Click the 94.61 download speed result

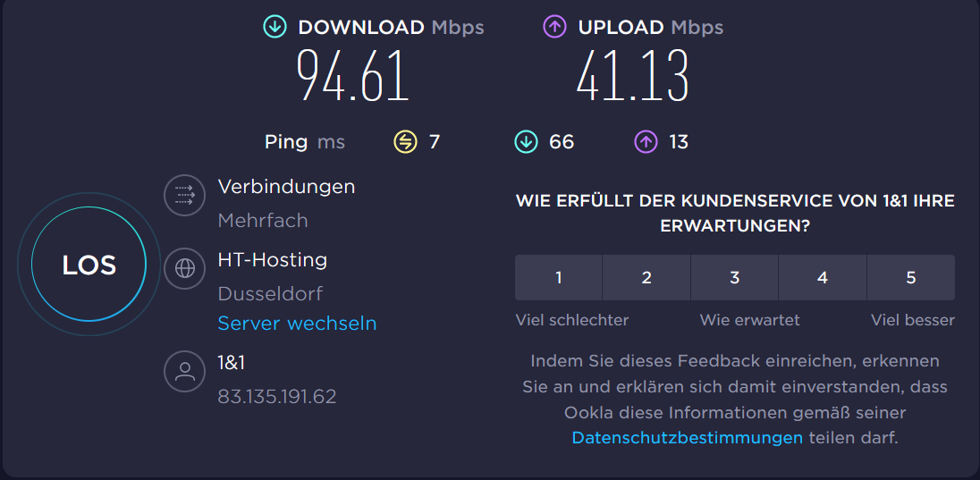coord(353,75)
